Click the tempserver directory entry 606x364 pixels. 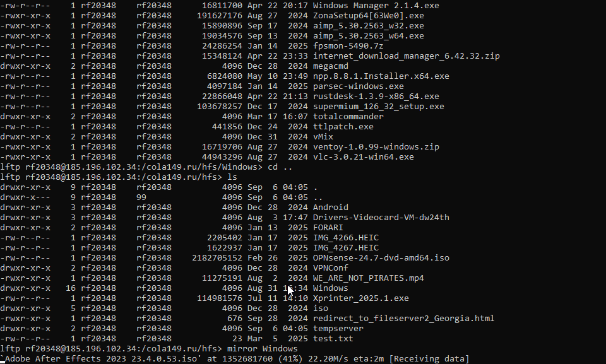[x=338, y=329]
